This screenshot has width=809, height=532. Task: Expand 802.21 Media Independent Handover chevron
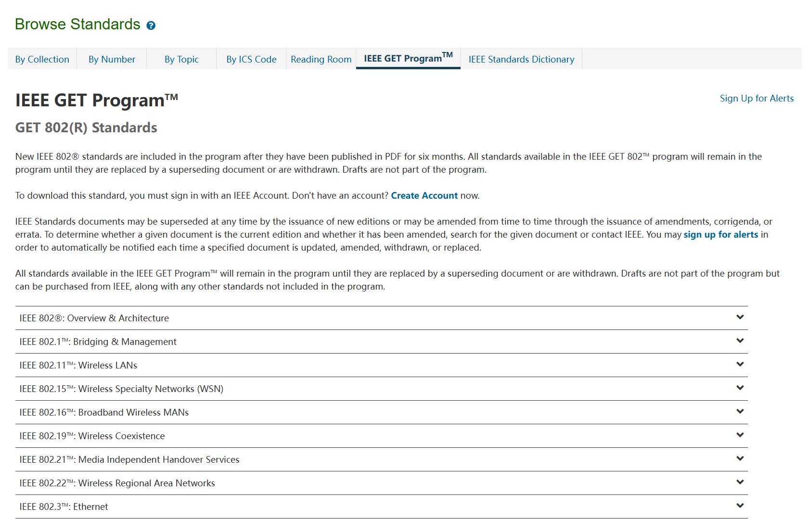[740, 458]
